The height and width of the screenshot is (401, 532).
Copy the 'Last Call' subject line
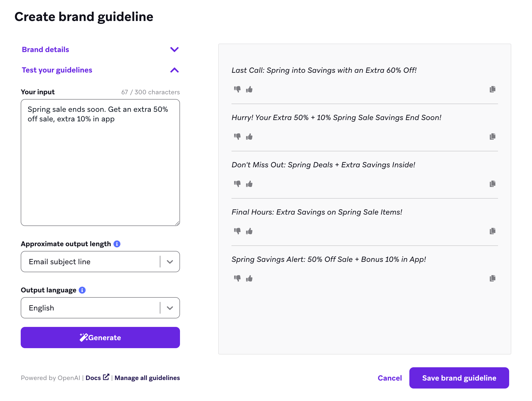point(492,89)
